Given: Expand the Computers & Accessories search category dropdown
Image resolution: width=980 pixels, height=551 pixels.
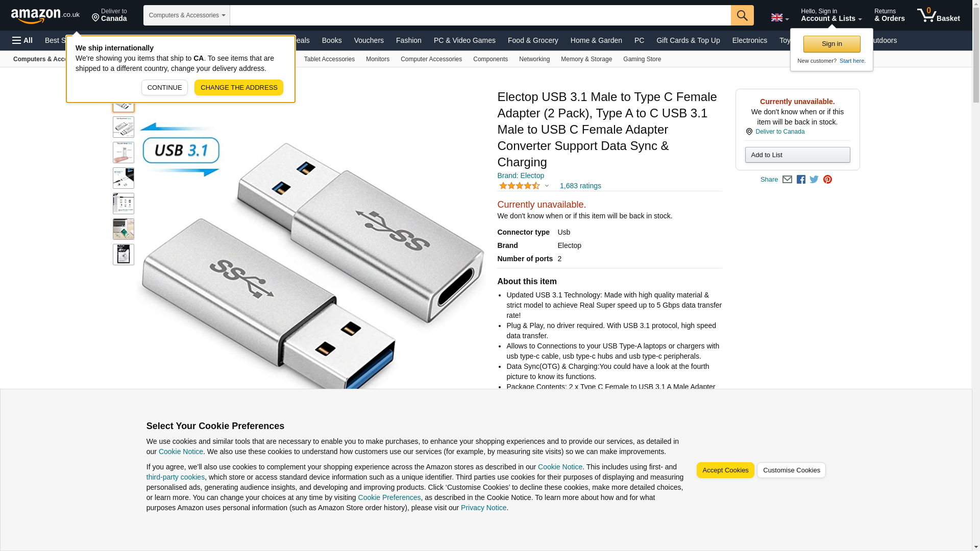Looking at the screenshot, I should pos(187,15).
